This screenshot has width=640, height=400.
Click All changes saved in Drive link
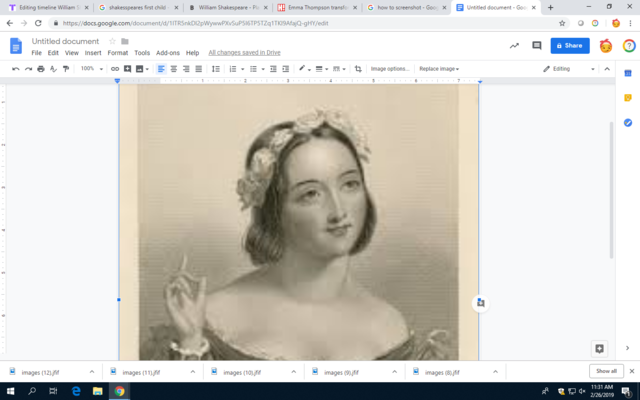[x=244, y=53]
